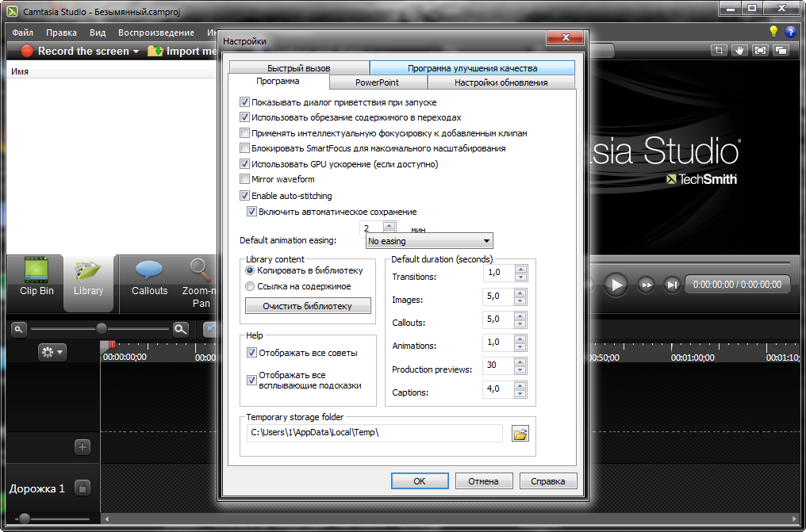This screenshot has width=806, height=532.
Task: Open the Воспроизведение menu
Action: 156,33
